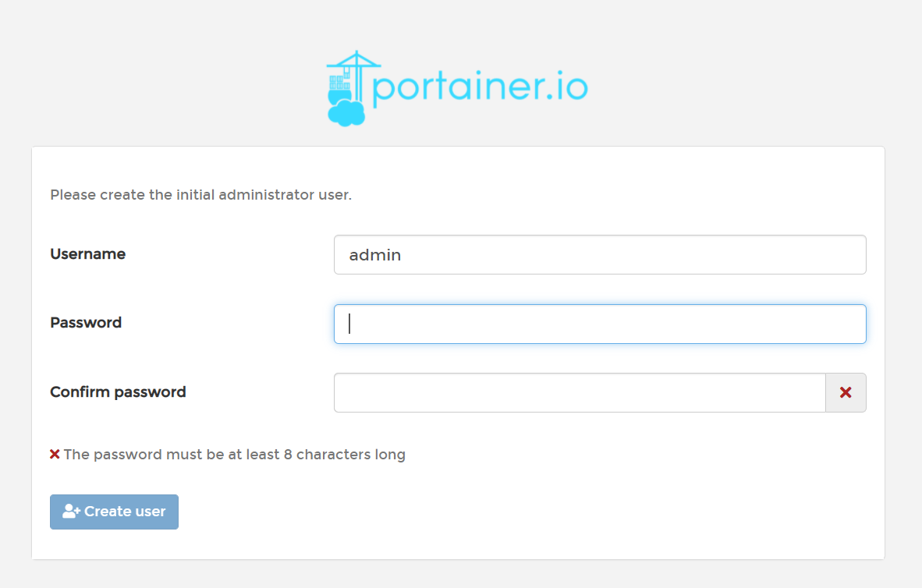Click the red X icon beside Confirm password
Viewport: 922px width, 588px height.
pos(846,393)
